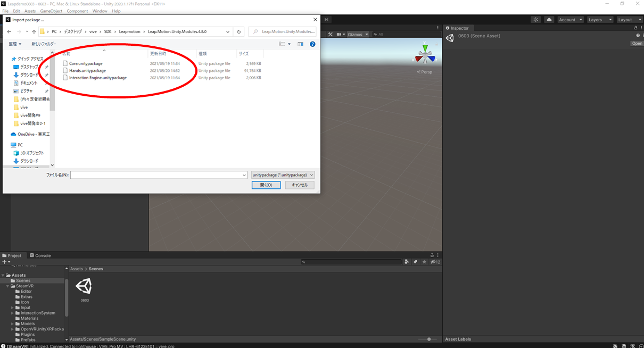
Task: Switch to the Inspector tab
Action: point(458,28)
